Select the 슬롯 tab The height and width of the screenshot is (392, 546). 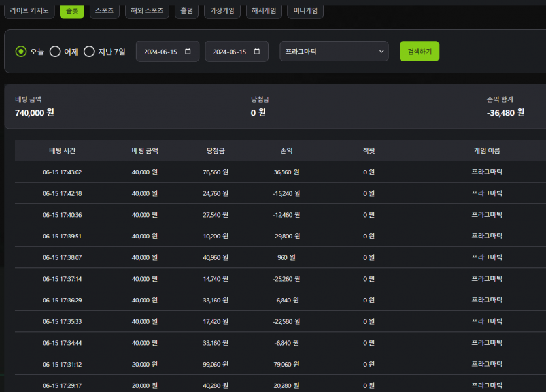(72, 11)
